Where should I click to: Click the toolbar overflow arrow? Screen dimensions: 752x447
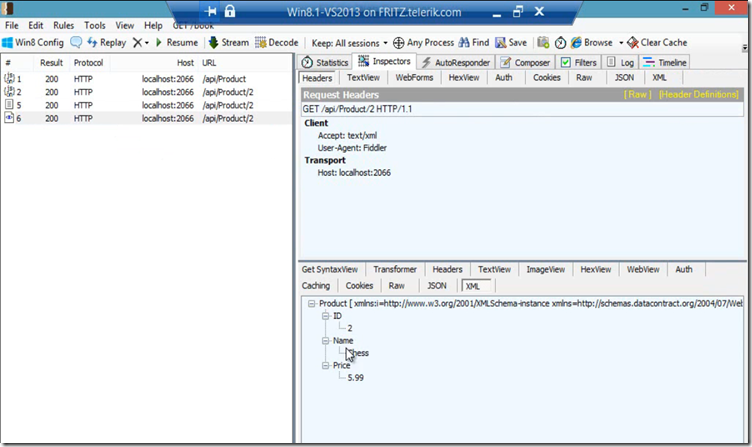pos(744,47)
